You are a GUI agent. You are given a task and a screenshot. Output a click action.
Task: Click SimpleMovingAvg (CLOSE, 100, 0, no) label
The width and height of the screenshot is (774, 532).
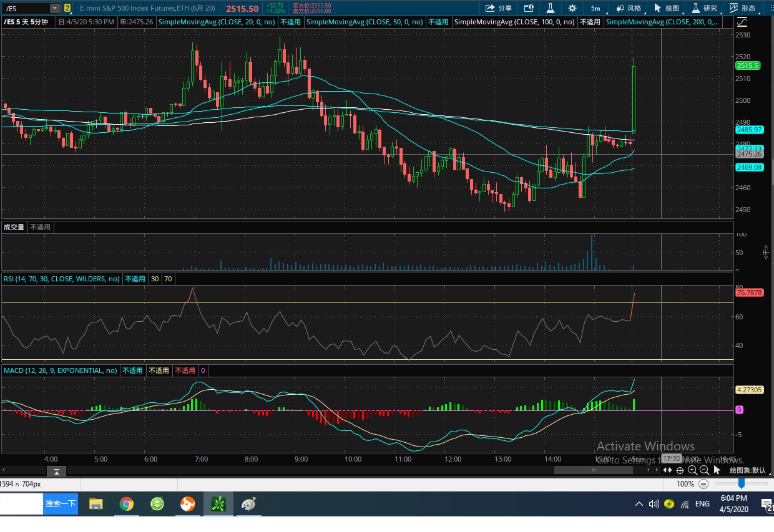click(x=514, y=22)
